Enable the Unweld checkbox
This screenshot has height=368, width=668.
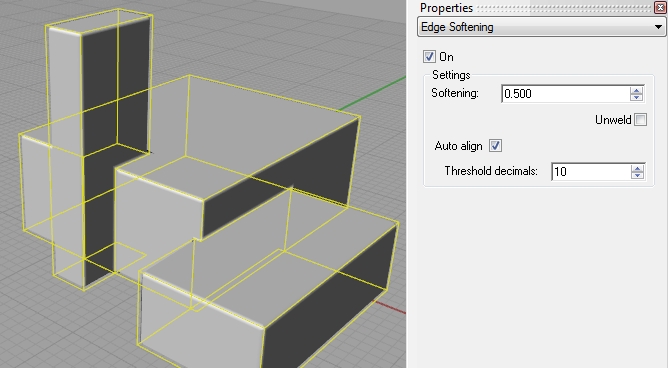640,120
